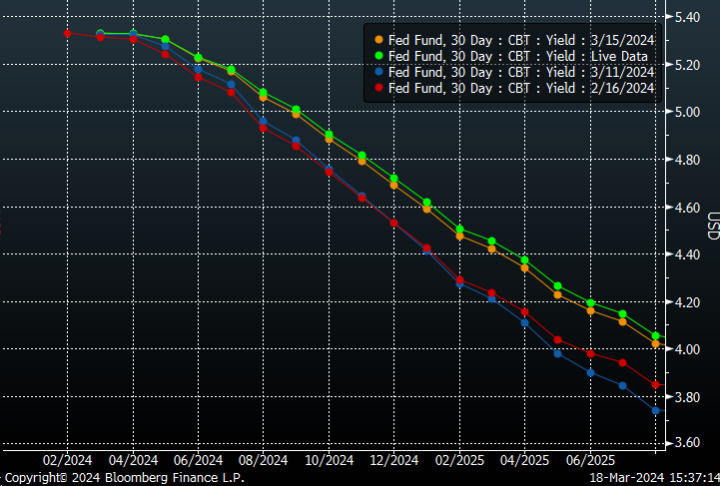This screenshot has width=720, height=486.
Task: Click the 4.20 y-axis label
Action: (687, 302)
